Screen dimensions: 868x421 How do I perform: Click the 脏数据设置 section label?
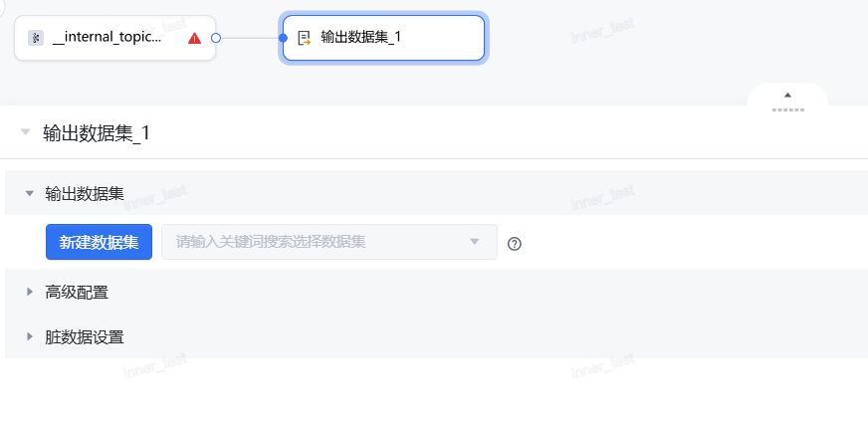(85, 336)
